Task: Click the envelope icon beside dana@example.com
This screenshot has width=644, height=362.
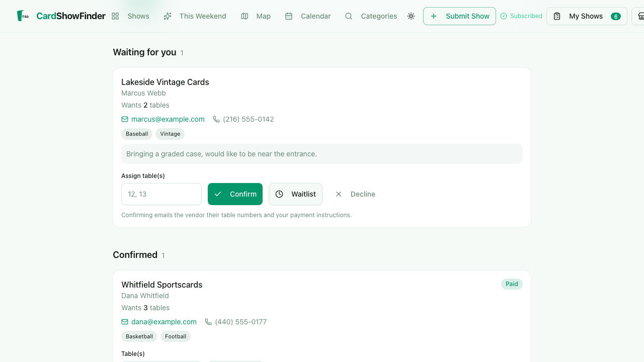Action: [125, 322]
